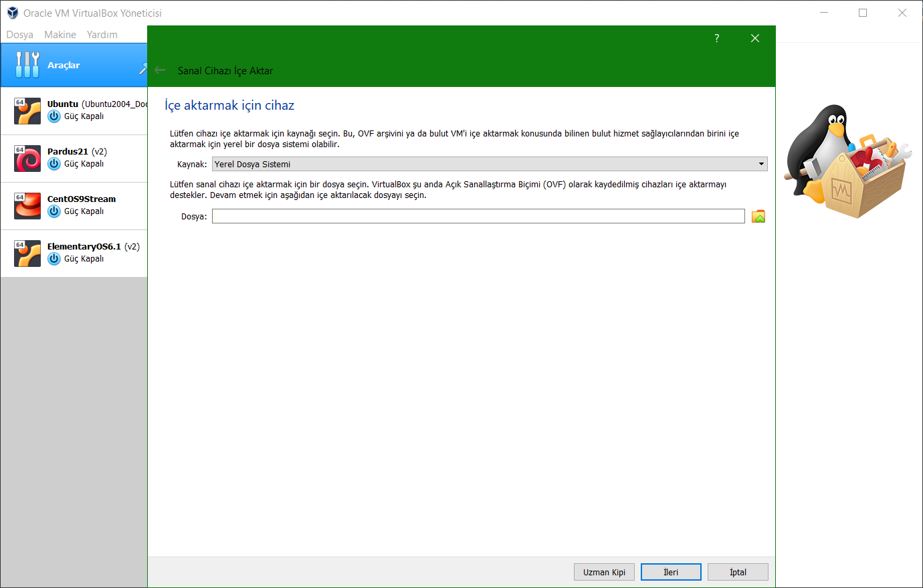Click the penguin toolbox illustration
The width and height of the screenshot is (923, 588).
tap(847, 161)
